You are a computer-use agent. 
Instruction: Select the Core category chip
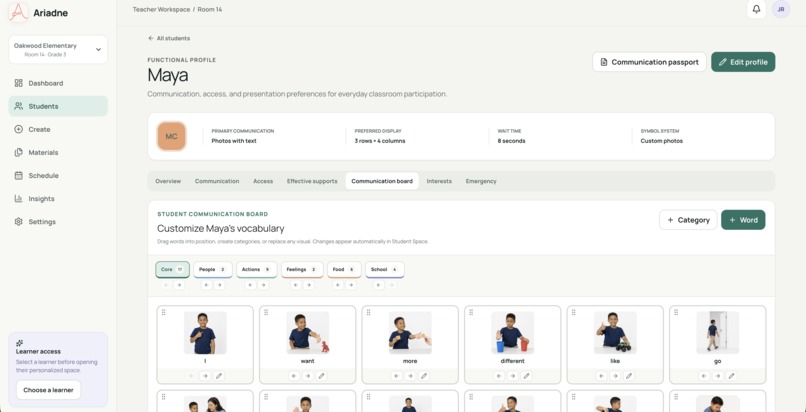[x=172, y=269]
